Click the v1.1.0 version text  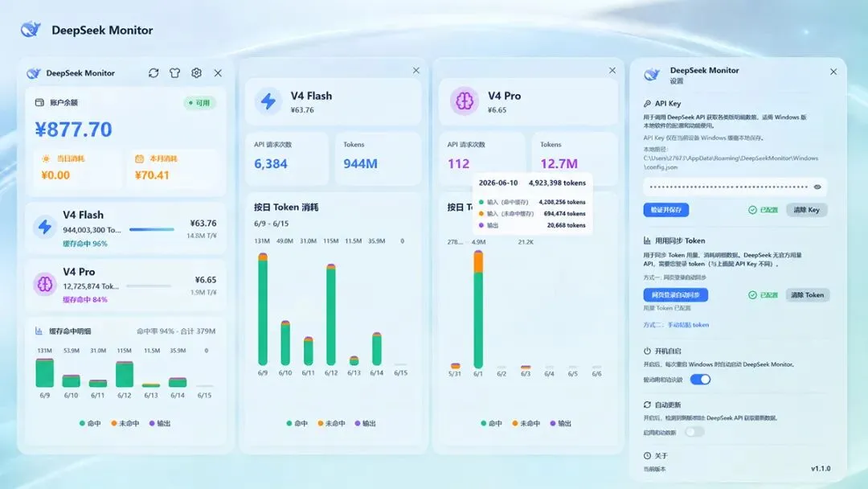click(x=821, y=469)
